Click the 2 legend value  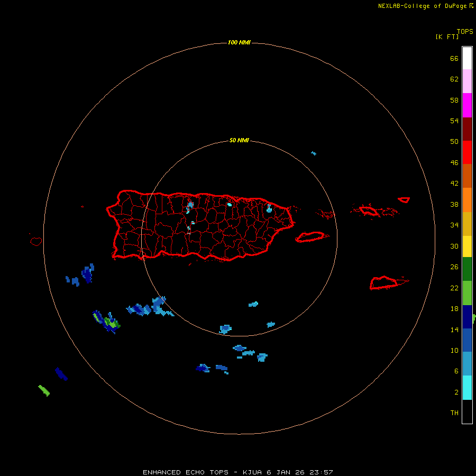click(456, 392)
